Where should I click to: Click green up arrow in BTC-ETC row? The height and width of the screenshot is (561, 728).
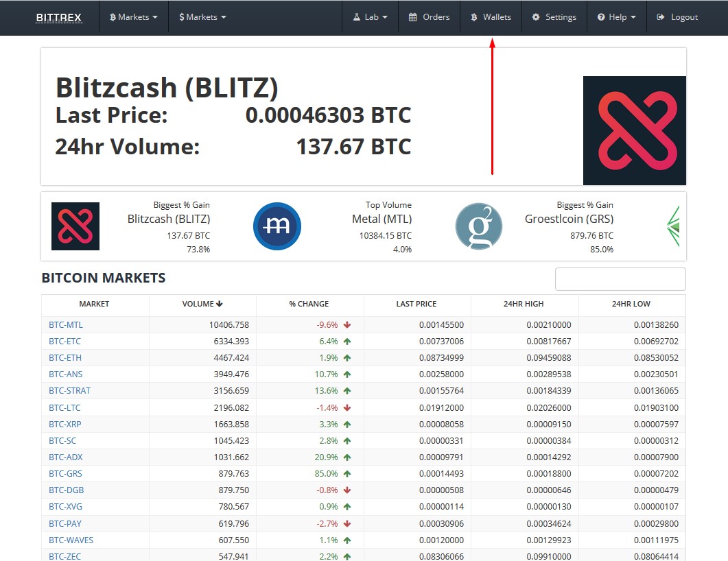347,342
